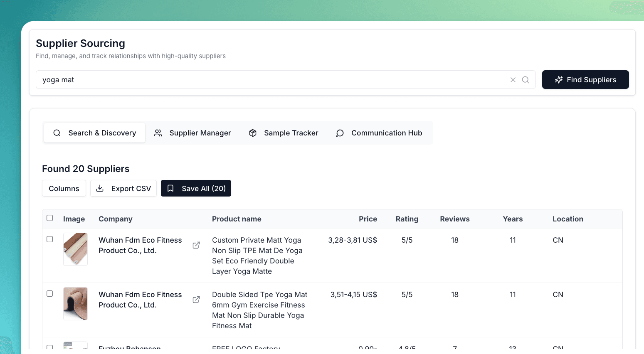Click the people icon on Supplier Manager
644x354 pixels.
pos(158,133)
